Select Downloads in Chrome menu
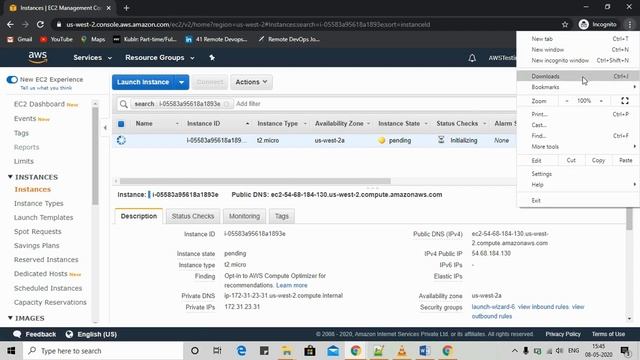 click(578, 76)
